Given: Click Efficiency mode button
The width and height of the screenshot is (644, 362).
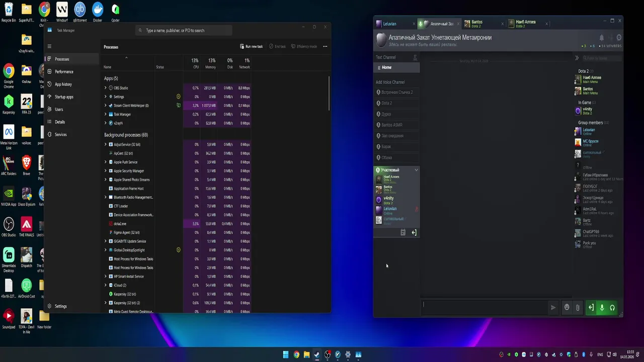Looking at the screenshot, I should coord(304,46).
